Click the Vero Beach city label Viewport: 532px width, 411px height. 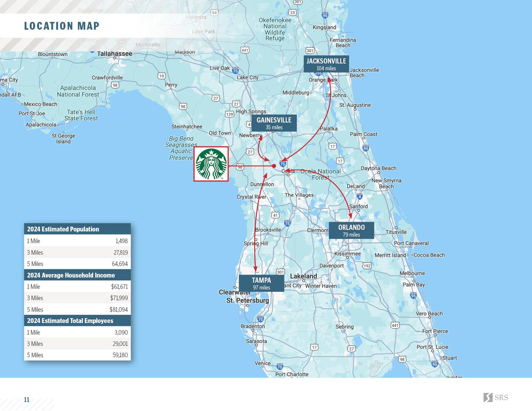point(429,313)
